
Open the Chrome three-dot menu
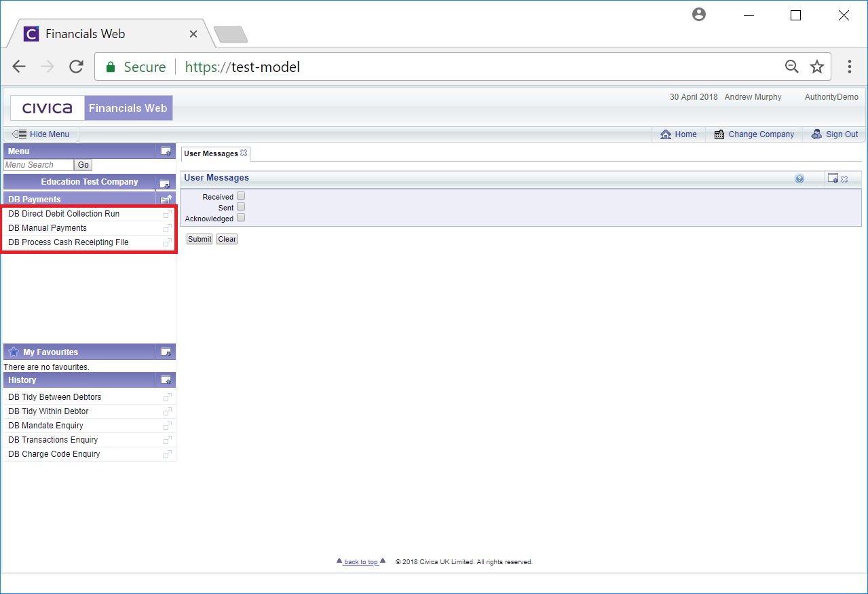click(849, 67)
